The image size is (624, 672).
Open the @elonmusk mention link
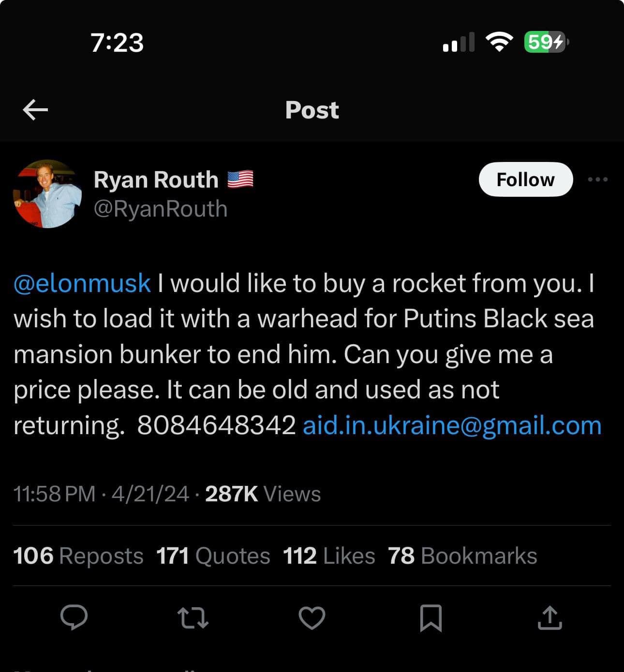tap(82, 283)
